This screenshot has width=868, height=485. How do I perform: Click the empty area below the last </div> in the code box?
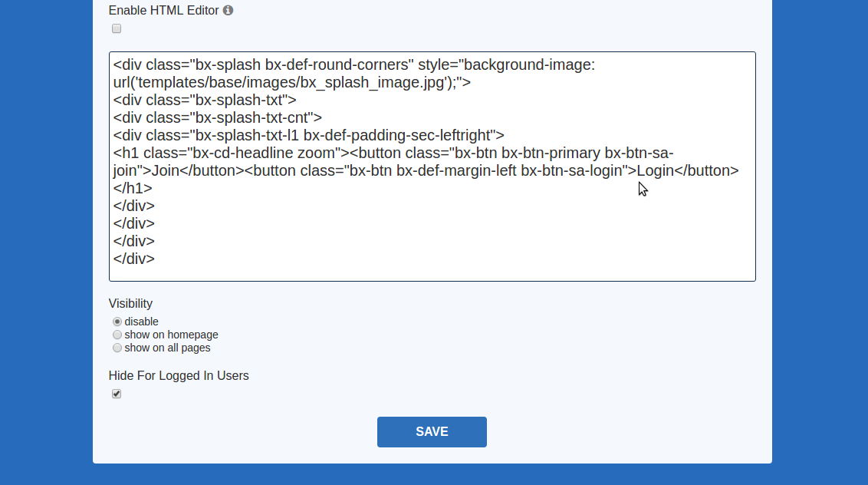429,272
